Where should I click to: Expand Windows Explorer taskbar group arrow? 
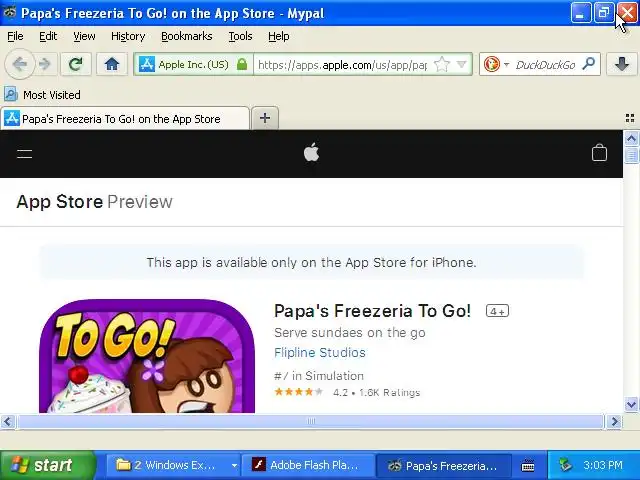coord(234,465)
